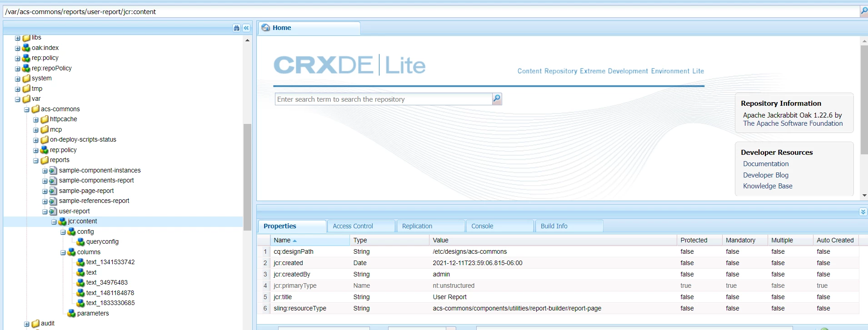Click the Protected column header
This screenshot has height=330, width=868.
tap(699, 240)
